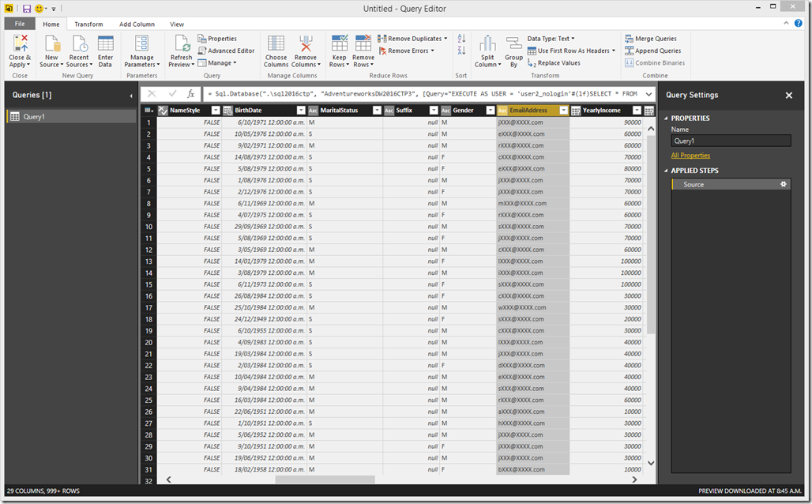The height and width of the screenshot is (504, 812).
Task: Open the Suffix column filter dropdown
Action: pyautogui.click(x=434, y=111)
